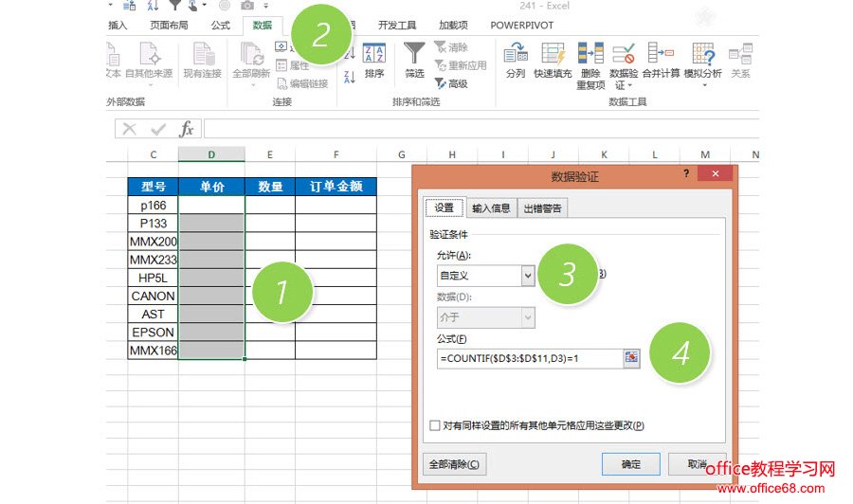
Task: Switch to the 公式 ribbon tab
Action: (x=220, y=26)
